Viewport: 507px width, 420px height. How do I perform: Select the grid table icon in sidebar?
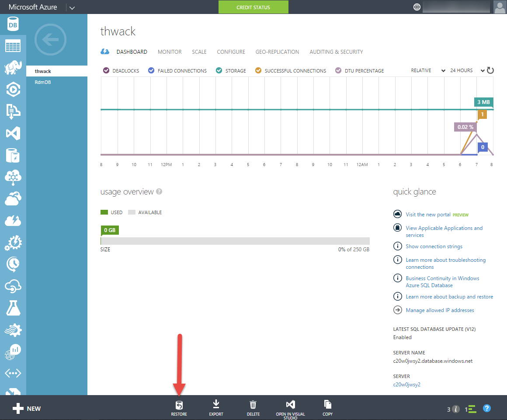click(13, 46)
